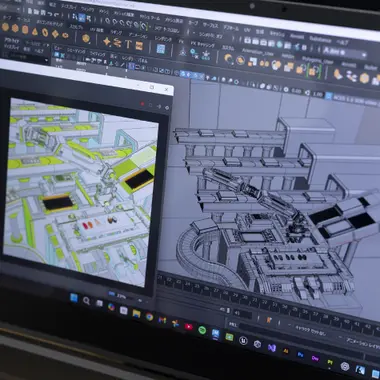Toggle the color management button beside ACES

[x=329, y=96]
